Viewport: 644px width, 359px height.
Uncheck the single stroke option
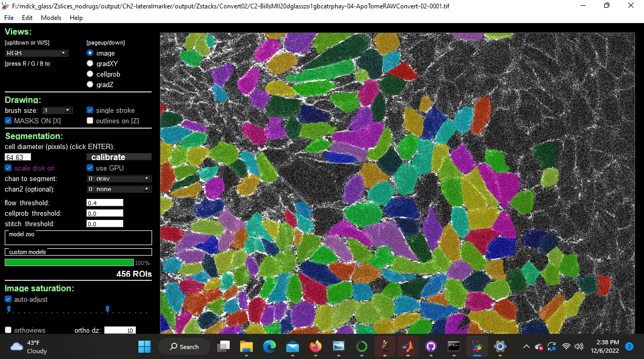(90, 110)
